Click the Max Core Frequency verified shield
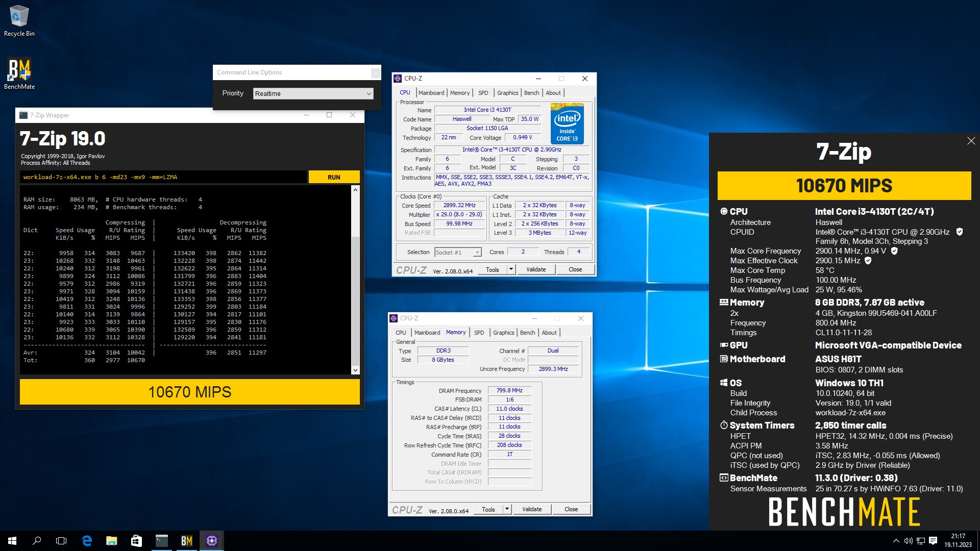This screenshot has width=980, height=551. point(894,251)
